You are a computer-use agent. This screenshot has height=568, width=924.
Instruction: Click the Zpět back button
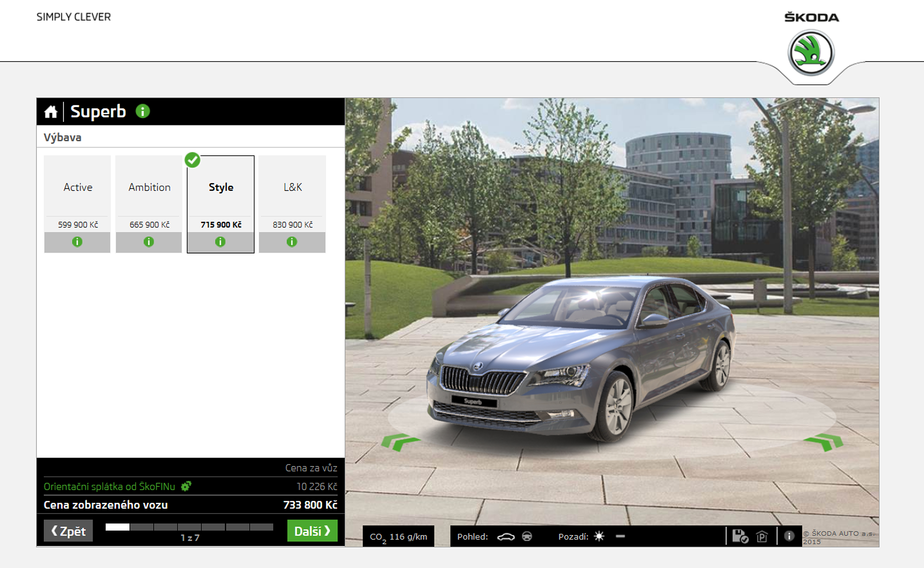click(x=68, y=531)
